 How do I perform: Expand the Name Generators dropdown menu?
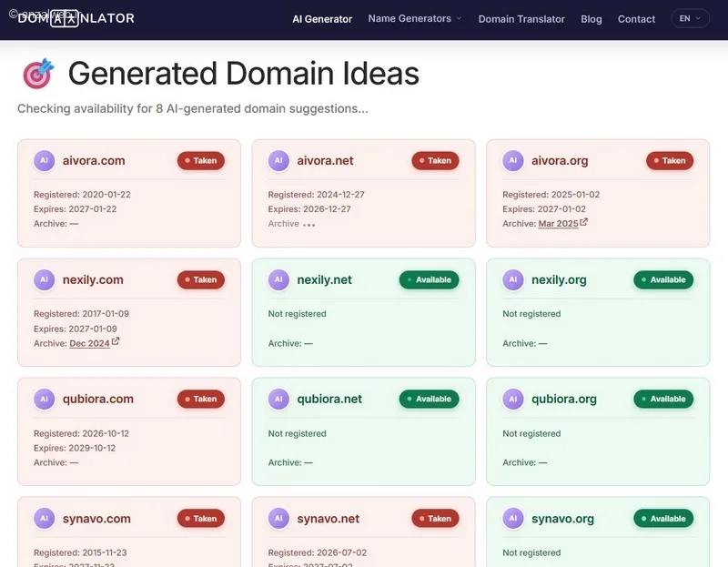point(415,18)
